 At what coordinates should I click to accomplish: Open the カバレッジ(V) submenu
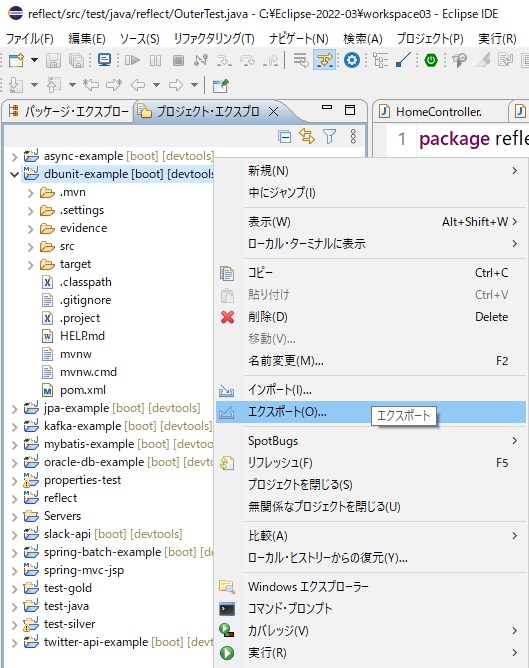(x=371, y=631)
